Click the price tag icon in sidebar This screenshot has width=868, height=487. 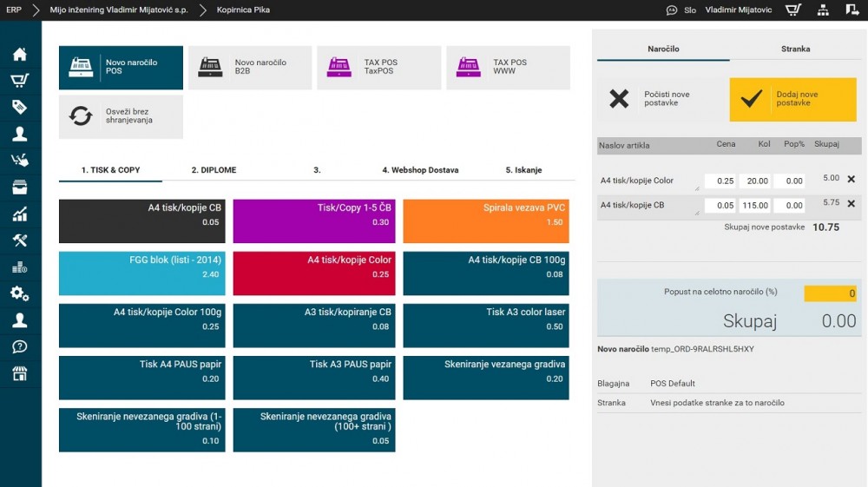(x=19, y=107)
